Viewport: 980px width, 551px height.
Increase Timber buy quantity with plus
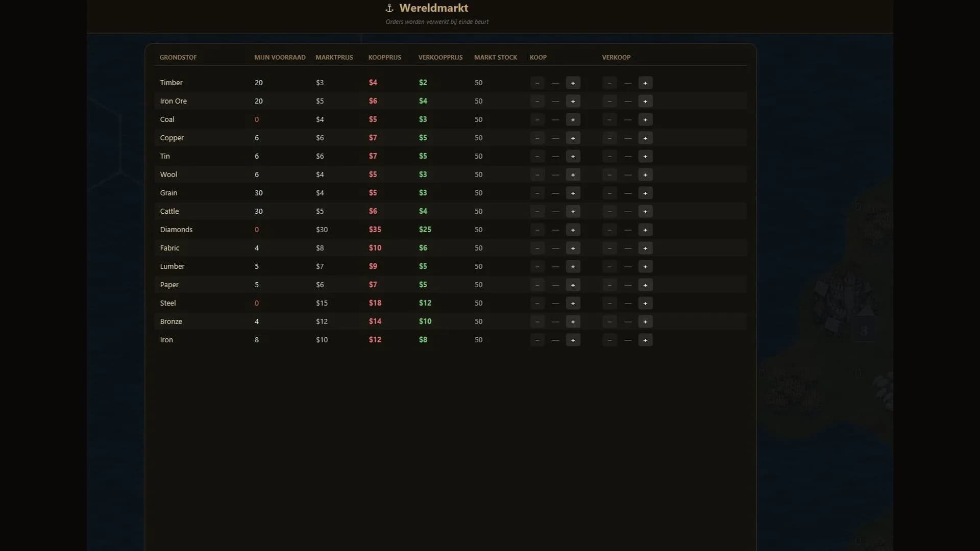coord(573,83)
